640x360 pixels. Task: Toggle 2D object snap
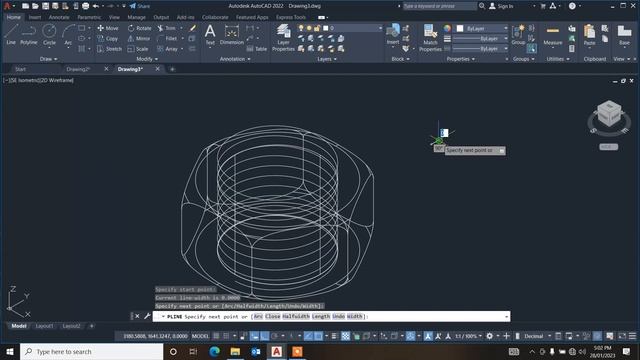click(x=318, y=336)
